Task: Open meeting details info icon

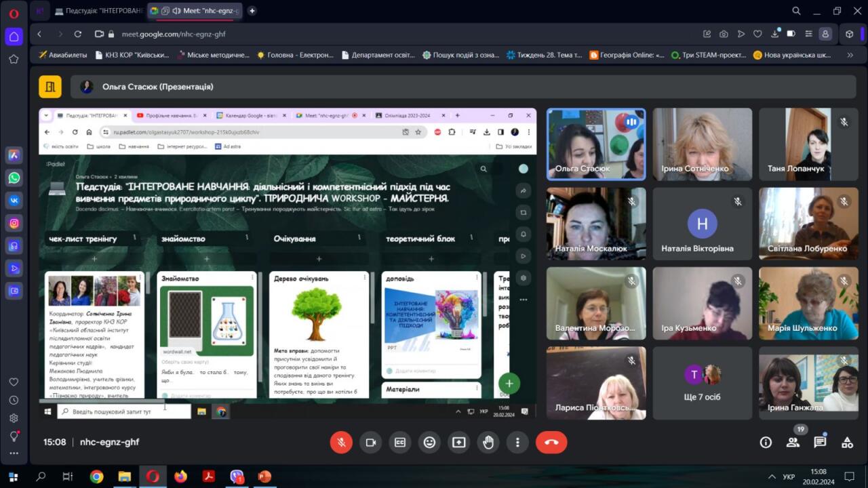Action: tap(766, 443)
